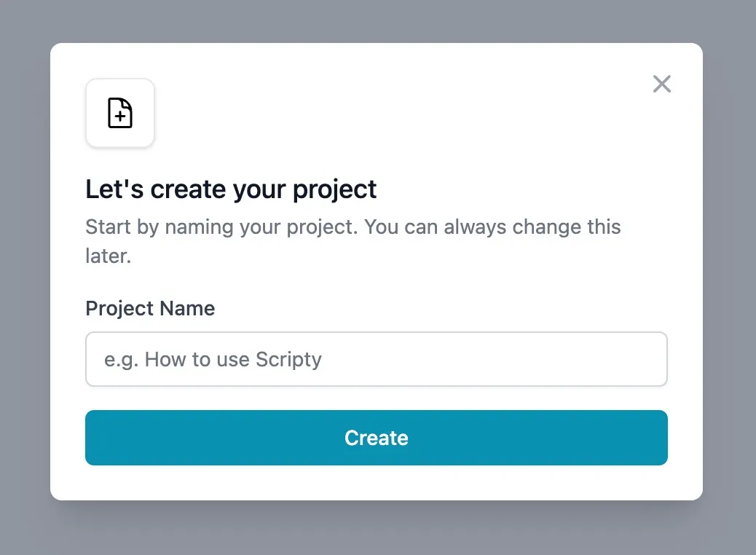The height and width of the screenshot is (555, 756).
Task: Activate the empty name text field
Action: (x=376, y=359)
